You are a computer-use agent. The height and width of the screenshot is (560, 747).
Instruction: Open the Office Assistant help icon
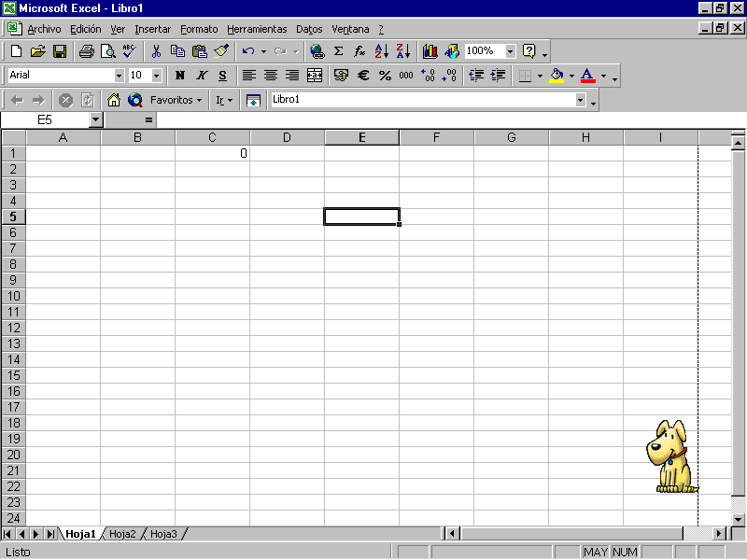click(529, 51)
